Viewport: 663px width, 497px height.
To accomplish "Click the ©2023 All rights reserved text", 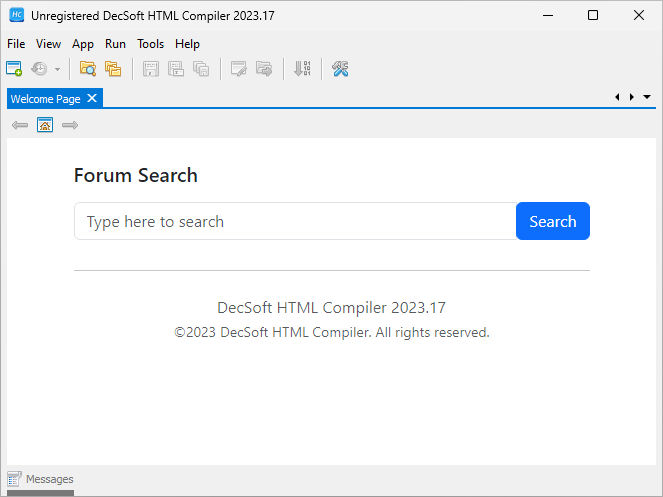I will pyautogui.click(x=332, y=332).
